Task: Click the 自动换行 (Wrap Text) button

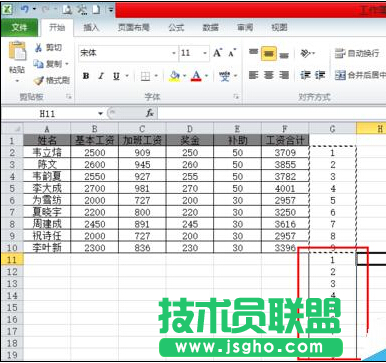Action: tap(357, 53)
